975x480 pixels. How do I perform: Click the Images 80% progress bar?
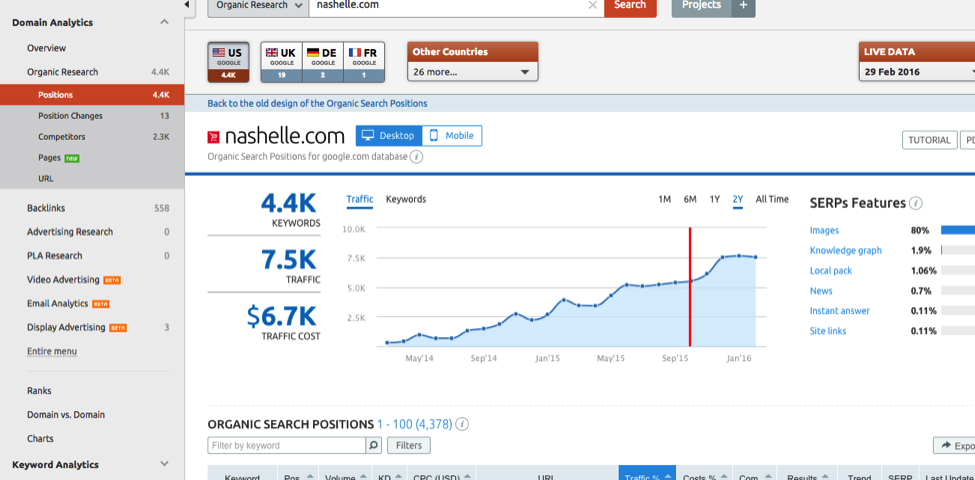958,230
